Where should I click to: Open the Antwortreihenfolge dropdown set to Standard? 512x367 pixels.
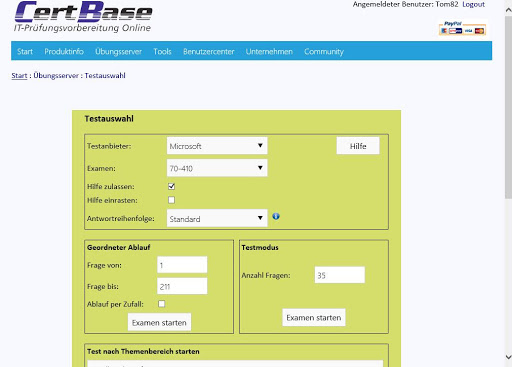[217, 218]
